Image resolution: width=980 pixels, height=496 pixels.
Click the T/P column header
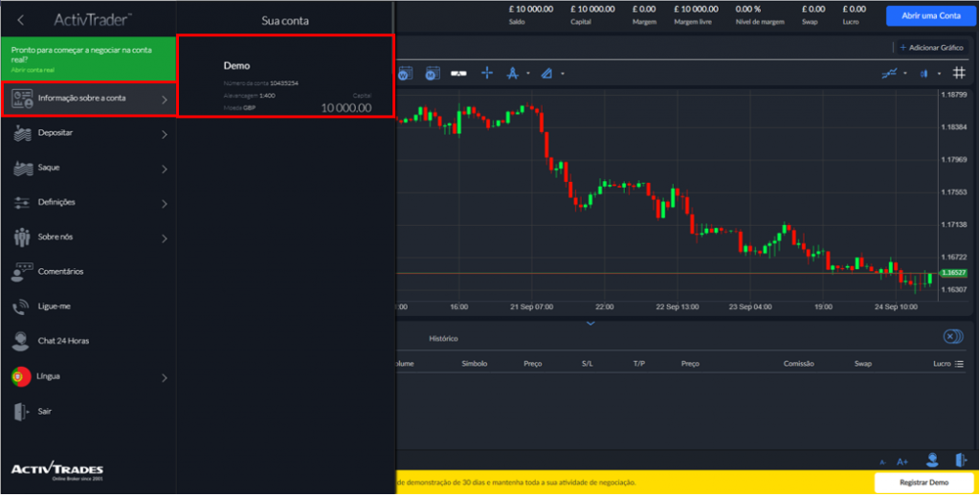coord(638,364)
